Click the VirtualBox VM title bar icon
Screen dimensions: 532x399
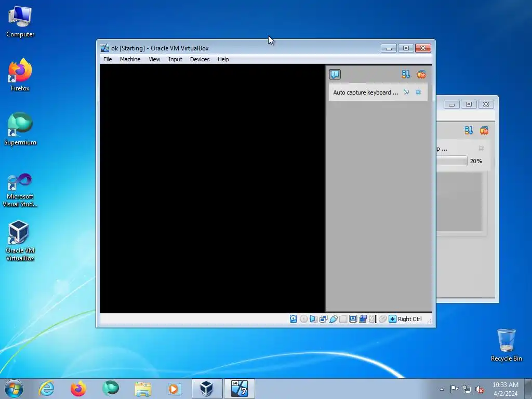pos(105,48)
